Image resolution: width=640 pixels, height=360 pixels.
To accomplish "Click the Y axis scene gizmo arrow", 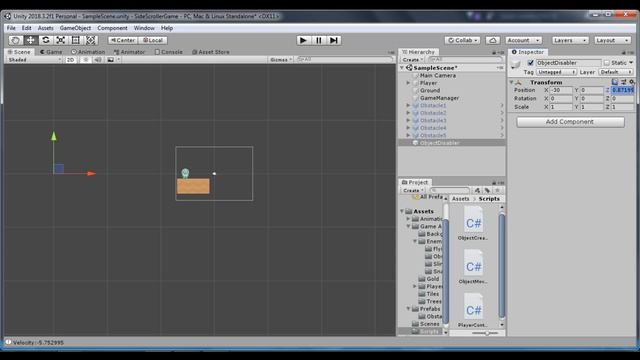I will coord(53,137).
